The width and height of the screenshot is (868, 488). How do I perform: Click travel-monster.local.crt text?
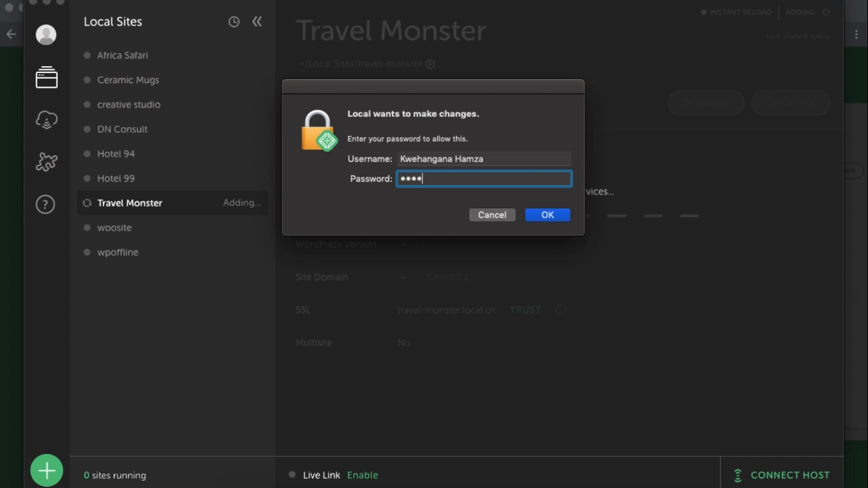pyautogui.click(x=447, y=310)
